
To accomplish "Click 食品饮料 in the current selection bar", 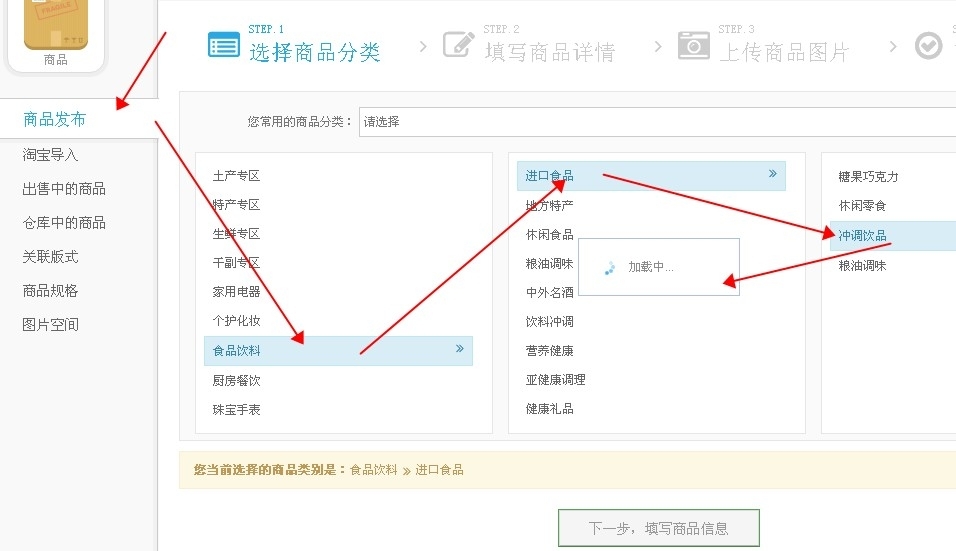I will click(373, 470).
